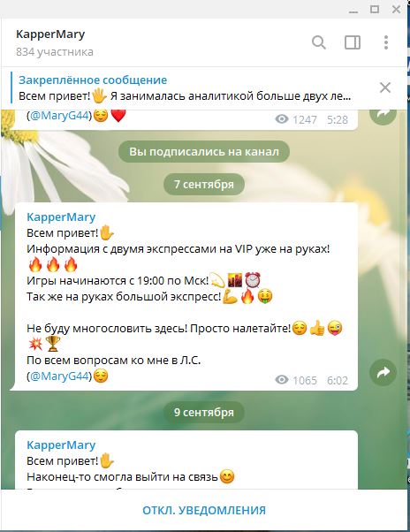Click the 6:02 timestamp of the post

337,380
